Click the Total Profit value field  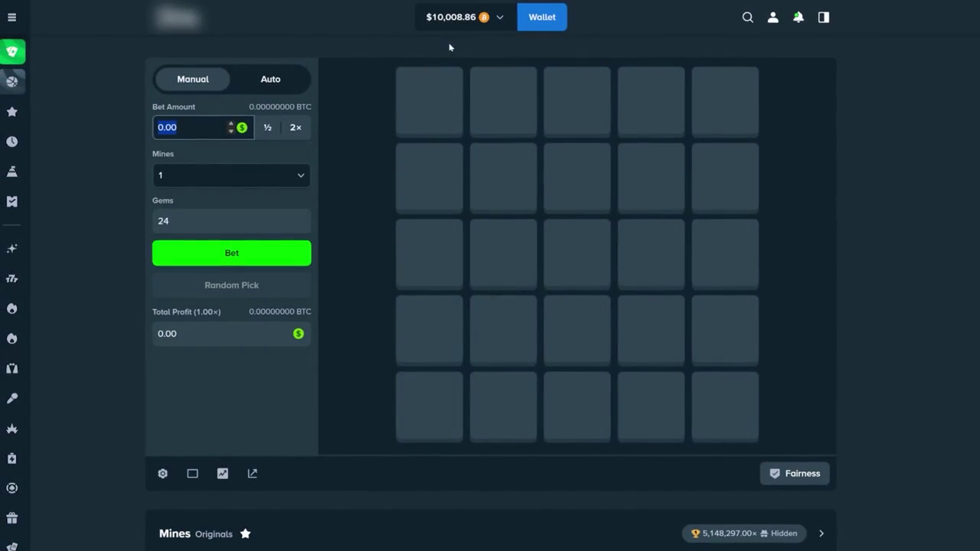click(x=231, y=334)
